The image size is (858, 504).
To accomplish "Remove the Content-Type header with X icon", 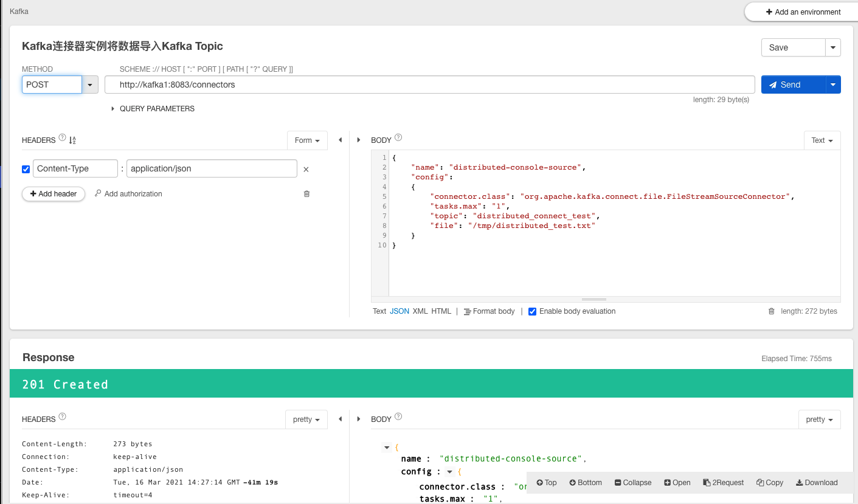I will pyautogui.click(x=306, y=170).
